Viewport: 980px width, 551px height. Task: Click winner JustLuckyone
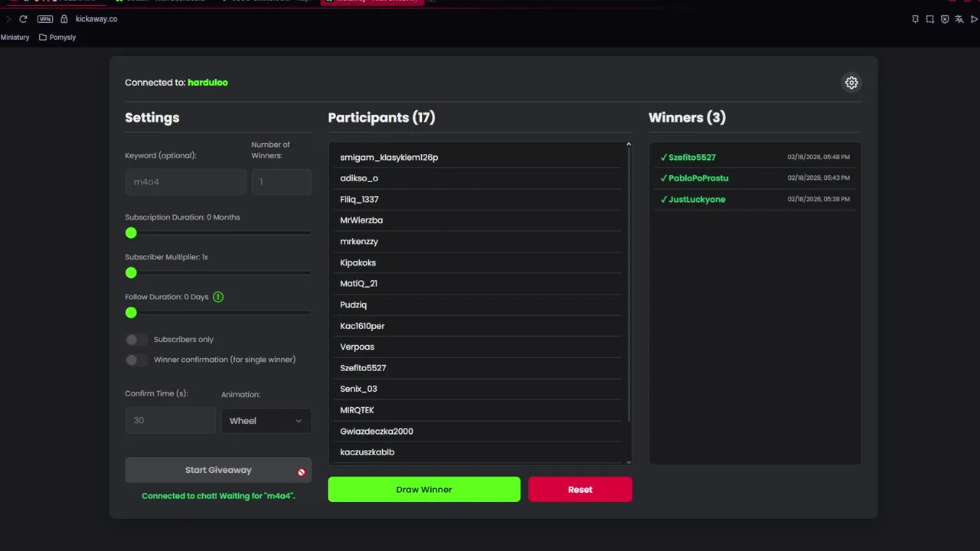(x=697, y=200)
